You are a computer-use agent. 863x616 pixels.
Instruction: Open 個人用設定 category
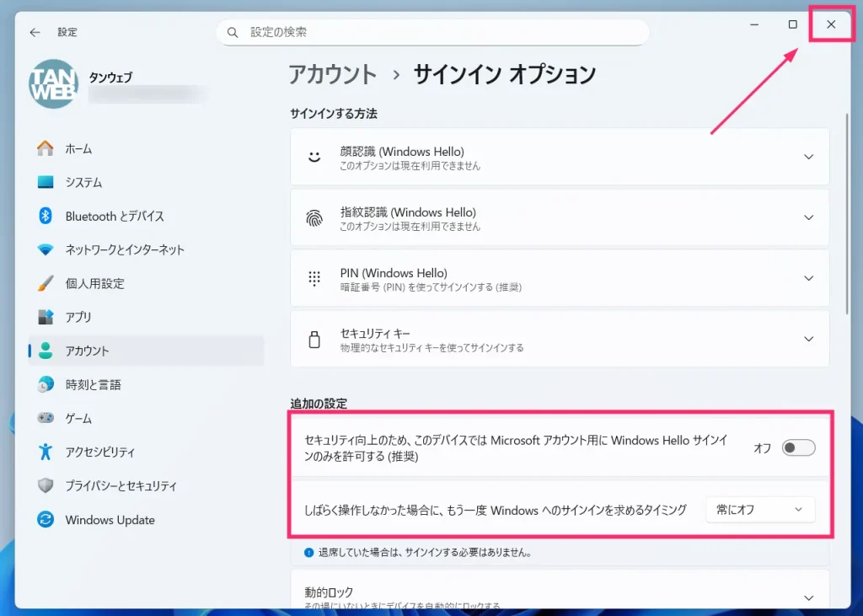(x=146, y=283)
